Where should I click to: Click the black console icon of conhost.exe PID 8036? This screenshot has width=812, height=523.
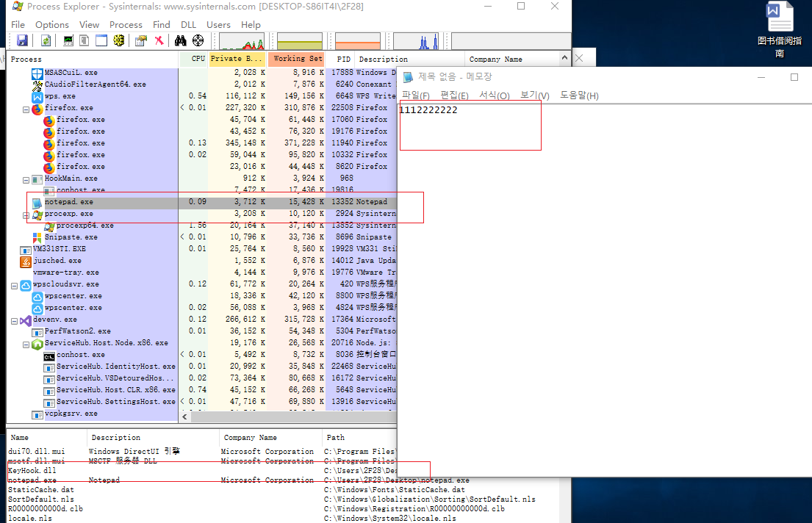(x=49, y=356)
